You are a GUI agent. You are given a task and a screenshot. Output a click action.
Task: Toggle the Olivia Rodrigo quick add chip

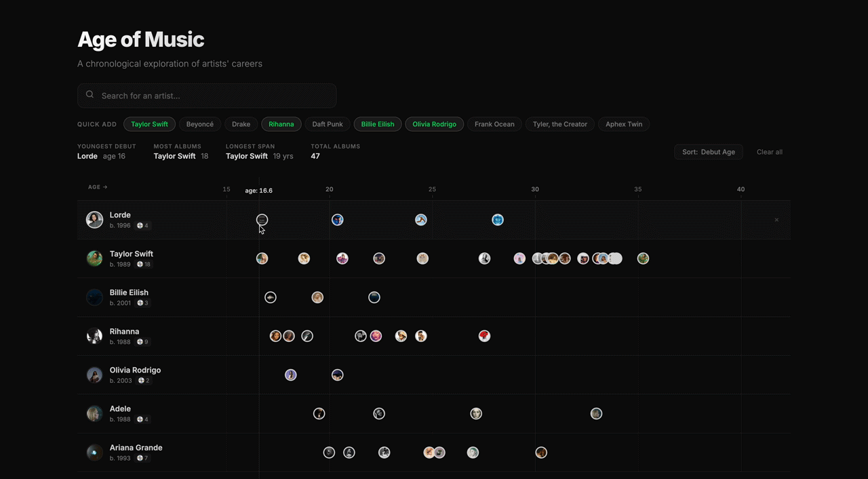[x=434, y=124]
